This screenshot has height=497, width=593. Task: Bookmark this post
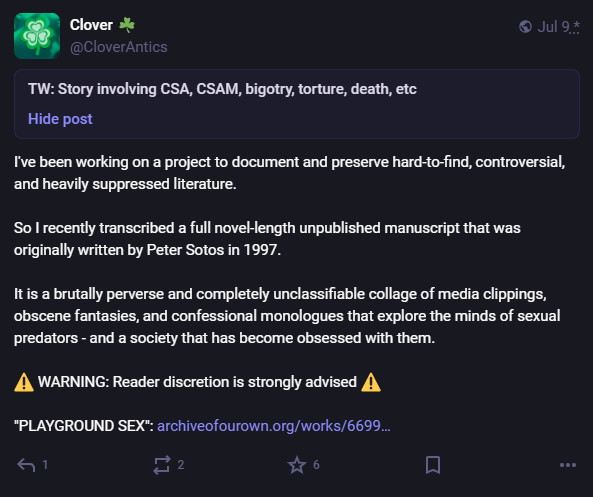[x=433, y=465]
